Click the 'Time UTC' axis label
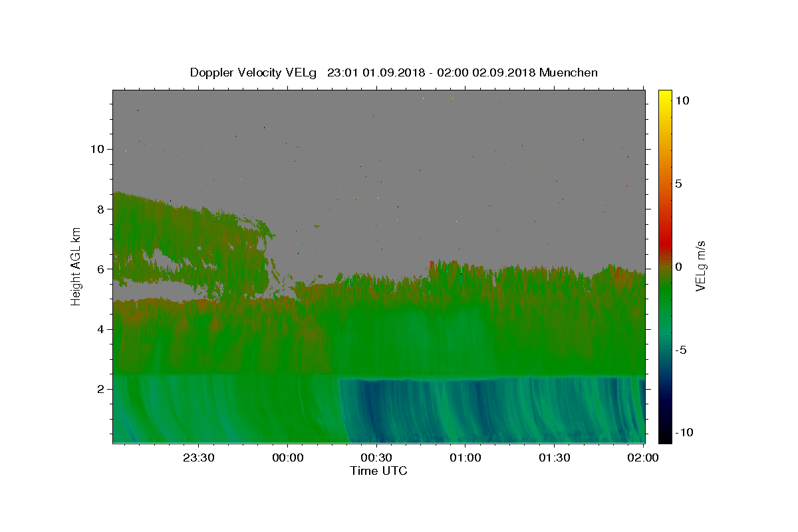798x532 pixels. [x=378, y=471]
